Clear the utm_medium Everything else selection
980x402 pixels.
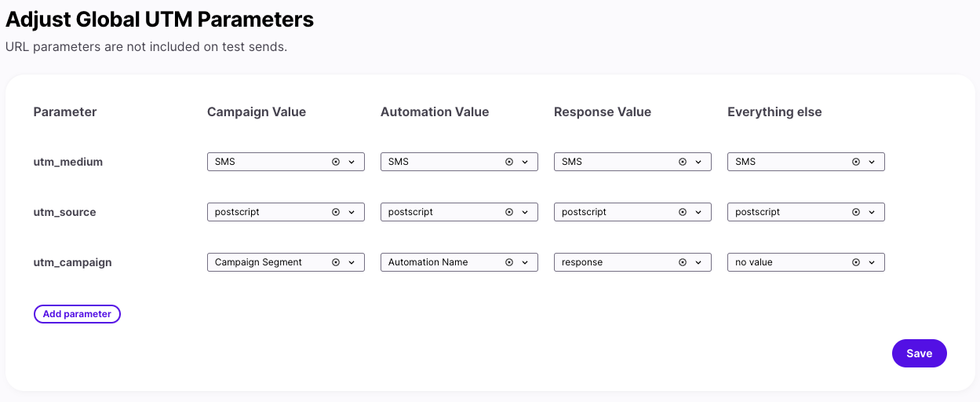856,162
